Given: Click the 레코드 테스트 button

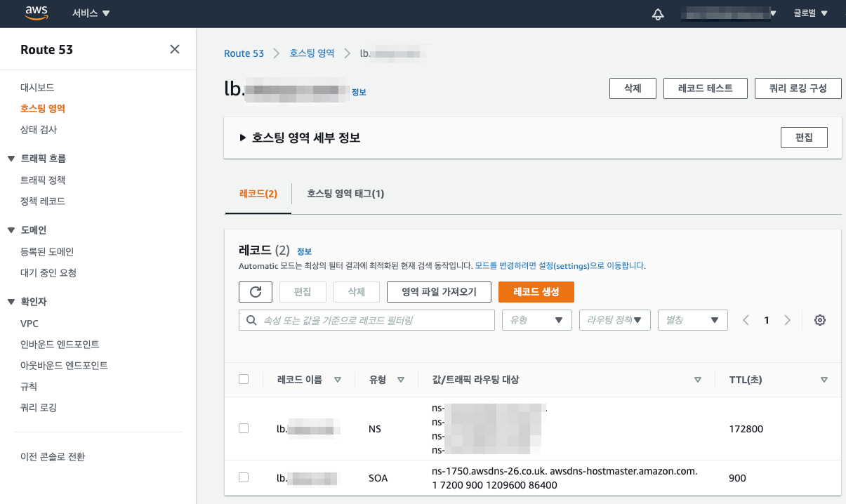Looking at the screenshot, I should (x=706, y=88).
